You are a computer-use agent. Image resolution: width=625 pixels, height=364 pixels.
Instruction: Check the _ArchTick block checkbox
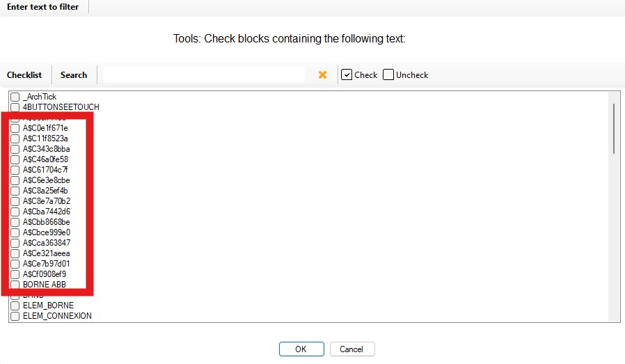15,97
